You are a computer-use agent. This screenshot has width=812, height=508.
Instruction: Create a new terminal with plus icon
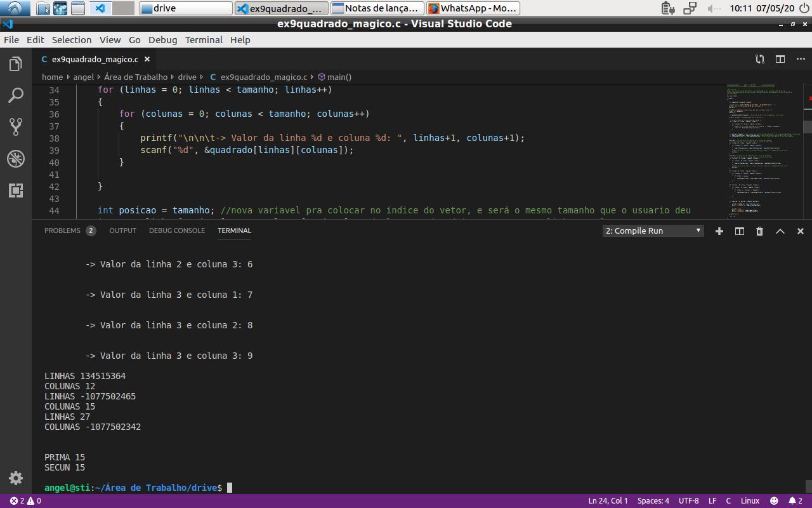click(x=719, y=231)
